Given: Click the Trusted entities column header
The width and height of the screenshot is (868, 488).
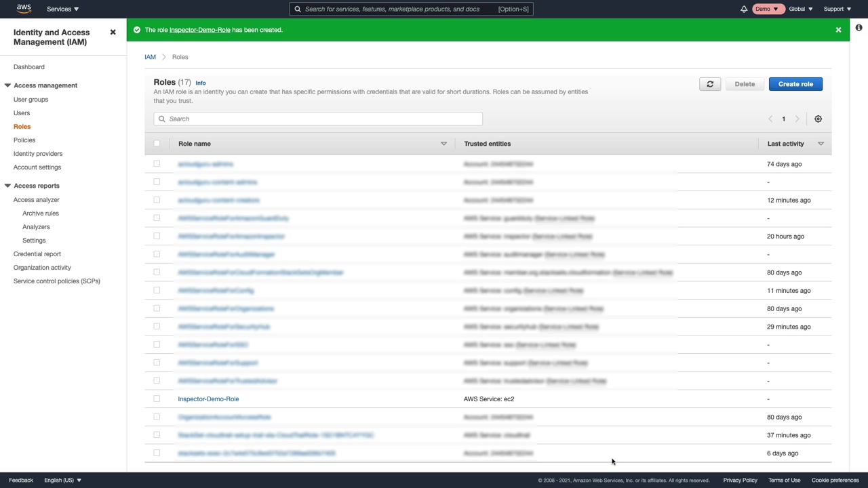Looking at the screenshot, I should click(487, 144).
